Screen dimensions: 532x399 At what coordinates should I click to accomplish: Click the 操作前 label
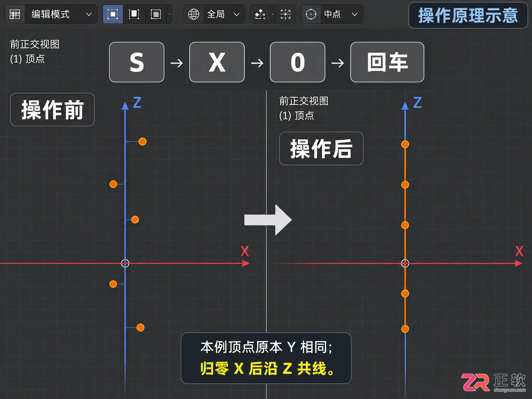(x=52, y=110)
